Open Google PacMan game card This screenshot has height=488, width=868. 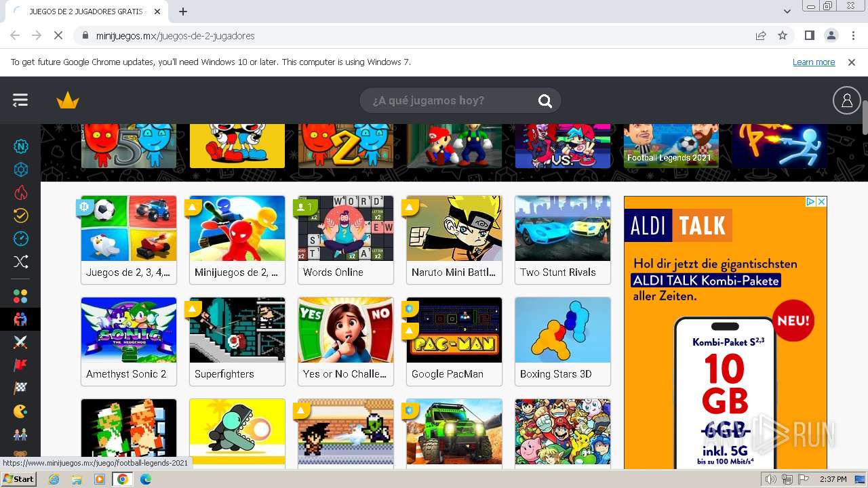tap(454, 342)
